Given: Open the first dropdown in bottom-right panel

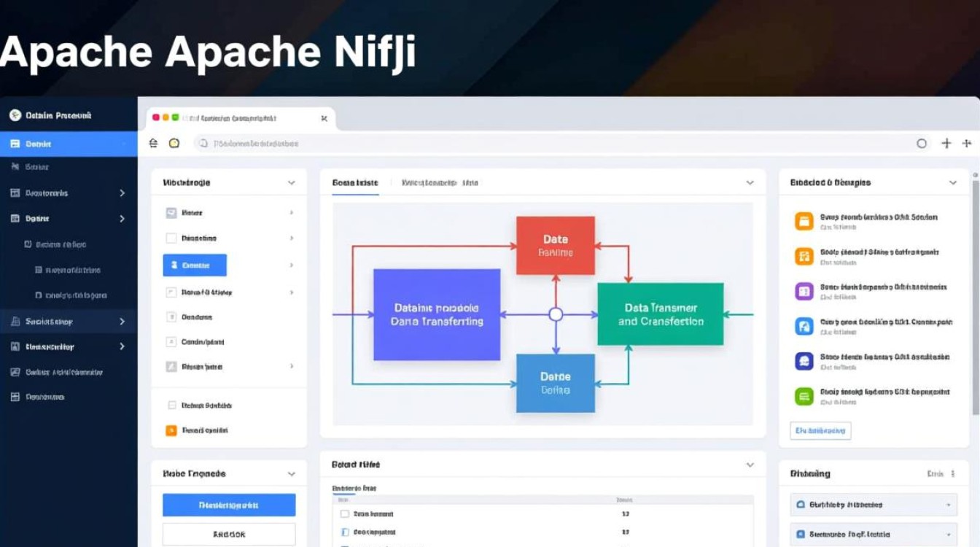Looking at the screenshot, I should 873,505.
